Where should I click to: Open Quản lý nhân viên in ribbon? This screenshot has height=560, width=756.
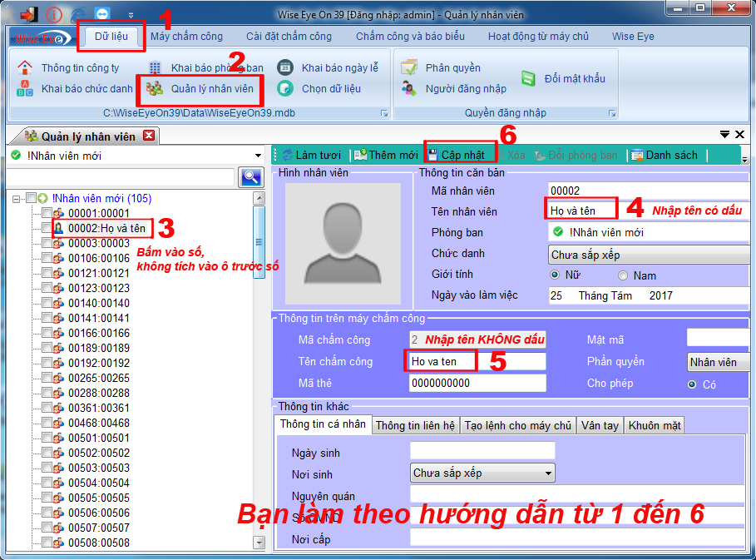(200, 89)
